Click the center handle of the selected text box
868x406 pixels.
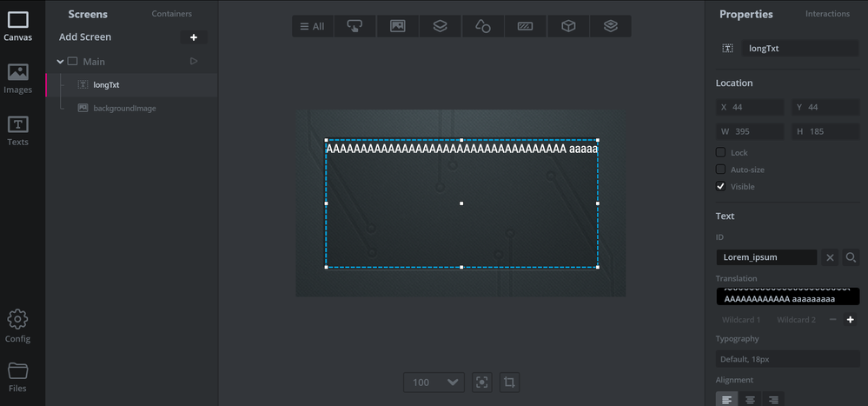(x=461, y=203)
